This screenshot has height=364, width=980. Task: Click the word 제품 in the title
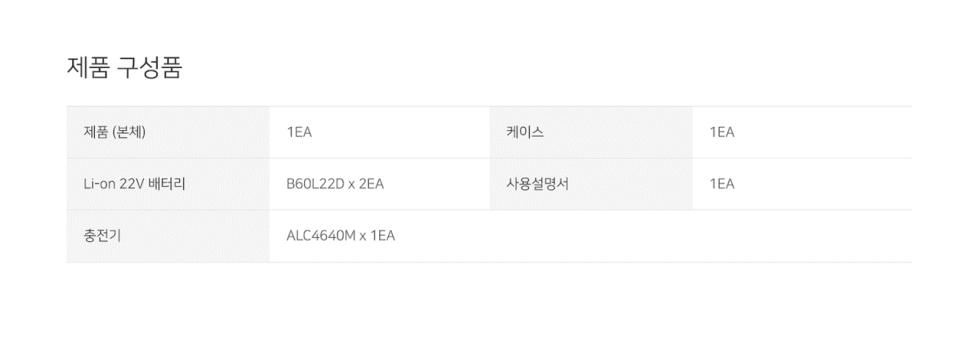click(x=88, y=68)
